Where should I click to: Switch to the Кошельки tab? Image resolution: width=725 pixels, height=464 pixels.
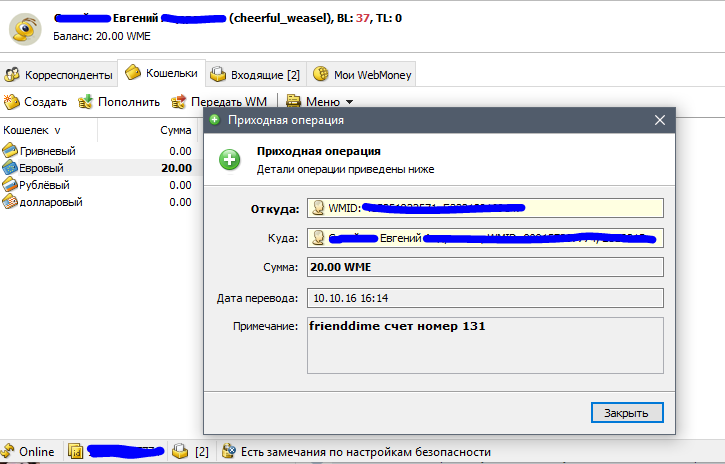[x=161, y=73]
